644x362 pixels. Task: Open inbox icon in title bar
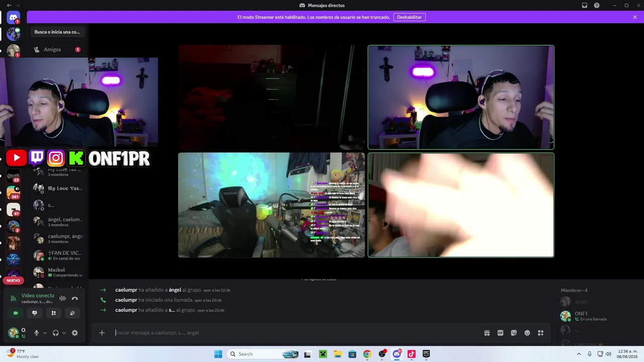[x=585, y=6]
